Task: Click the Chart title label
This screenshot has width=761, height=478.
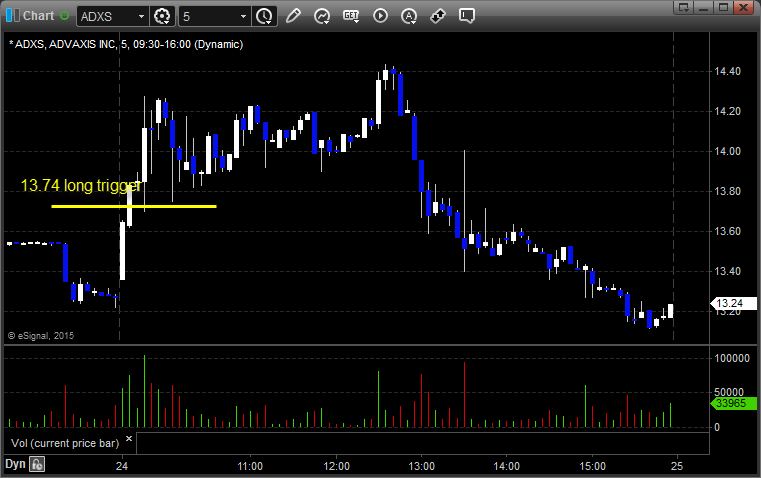Action: [x=39, y=16]
